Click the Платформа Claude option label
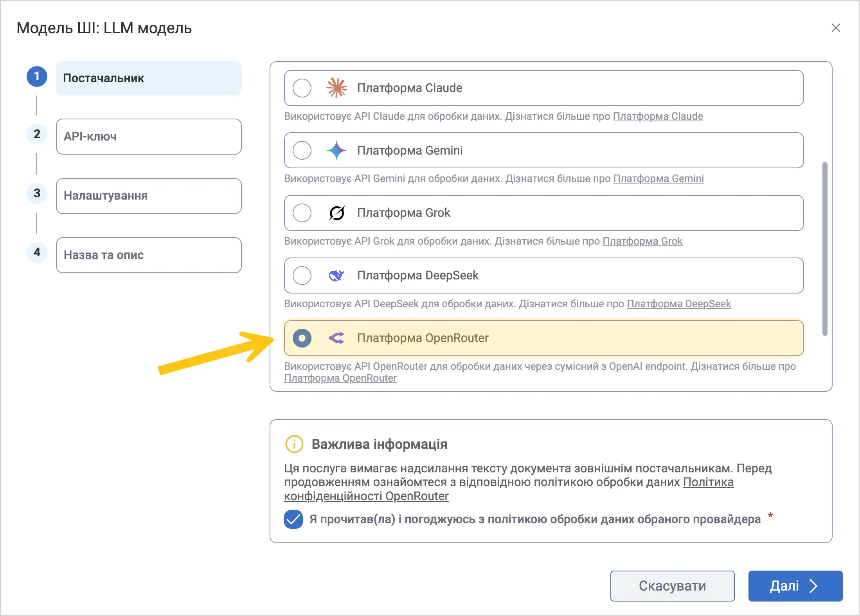The image size is (860, 616). tap(410, 88)
